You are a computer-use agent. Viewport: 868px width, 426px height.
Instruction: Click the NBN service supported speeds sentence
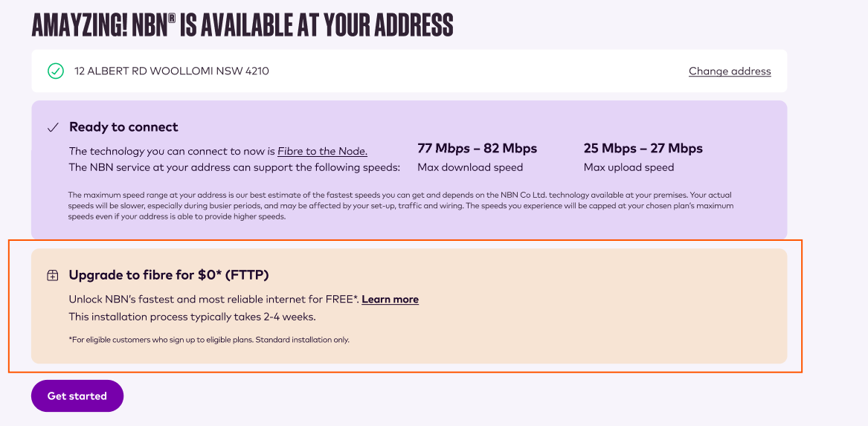tap(234, 167)
